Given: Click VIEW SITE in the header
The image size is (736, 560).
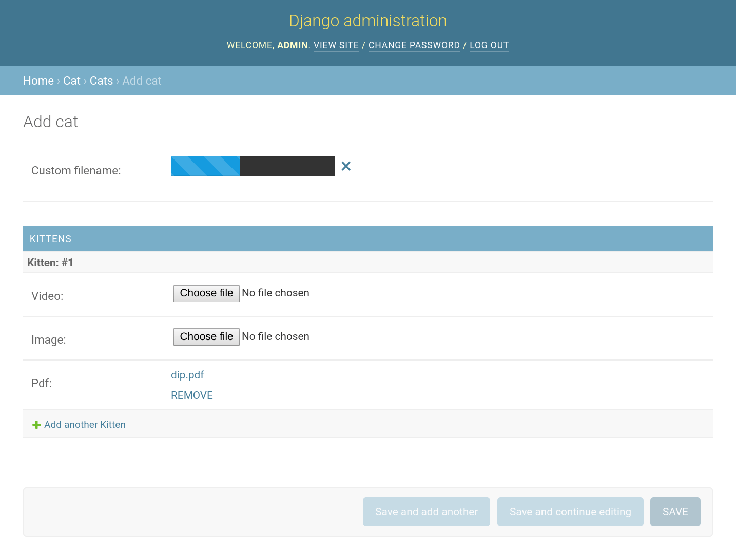Looking at the screenshot, I should tap(336, 45).
